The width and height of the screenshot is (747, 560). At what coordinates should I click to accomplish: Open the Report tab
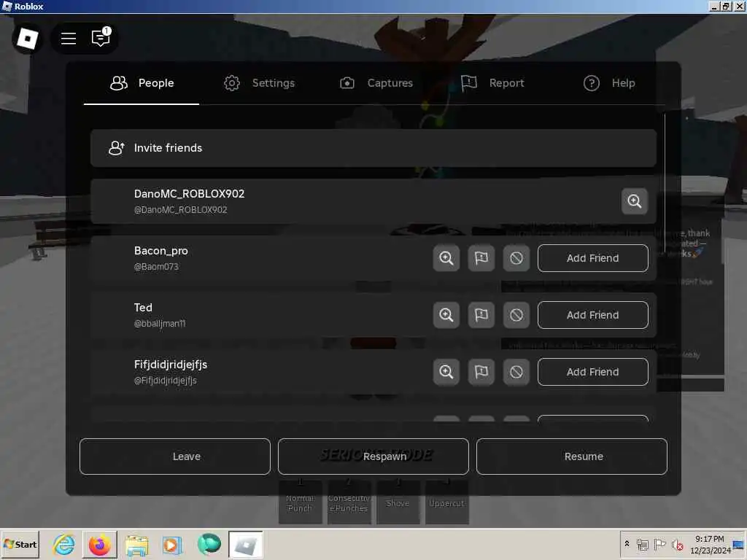pyautogui.click(x=492, y=83)
